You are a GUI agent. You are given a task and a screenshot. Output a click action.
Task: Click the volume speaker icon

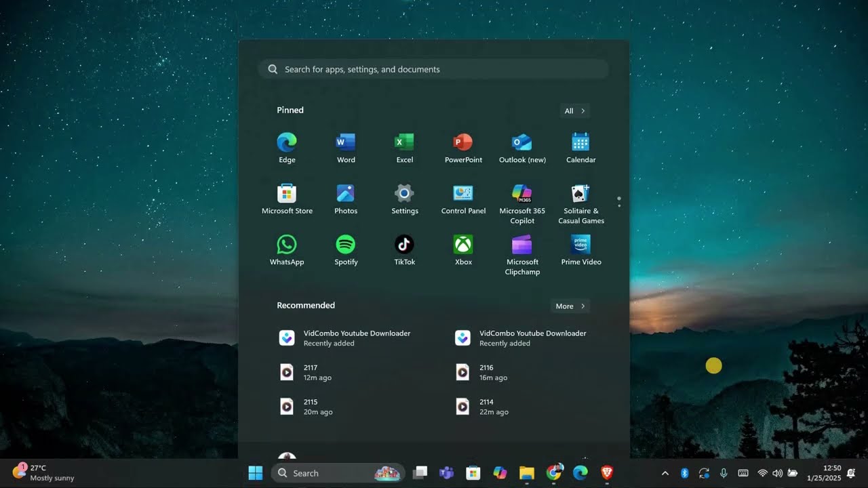[x=777, y=473]
